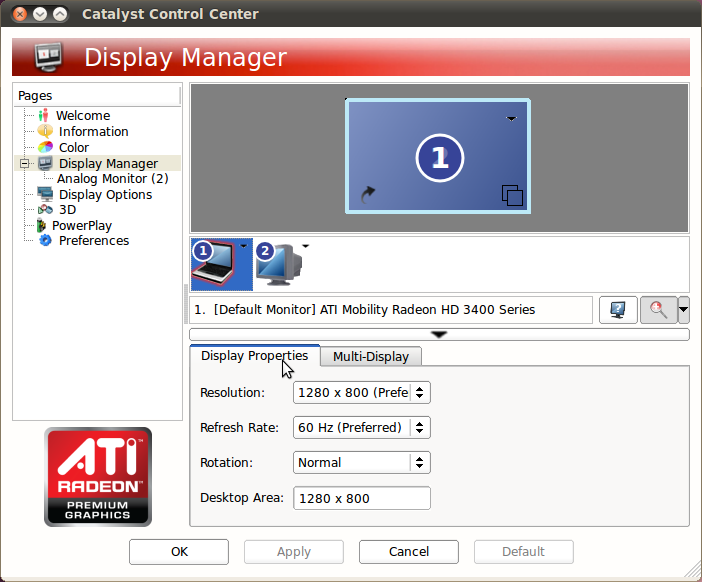
Task: Open the Information page
Action: point(94,131)
